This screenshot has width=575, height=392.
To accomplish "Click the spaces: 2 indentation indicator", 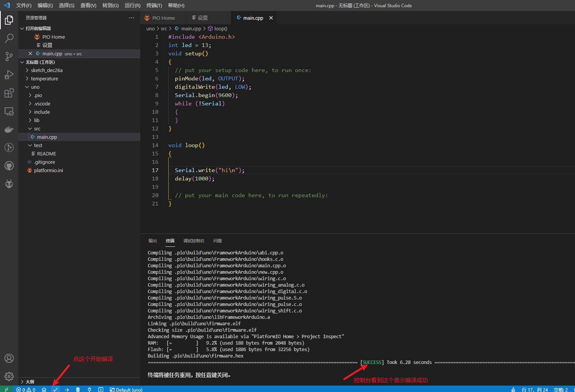I will pos(561,389).
